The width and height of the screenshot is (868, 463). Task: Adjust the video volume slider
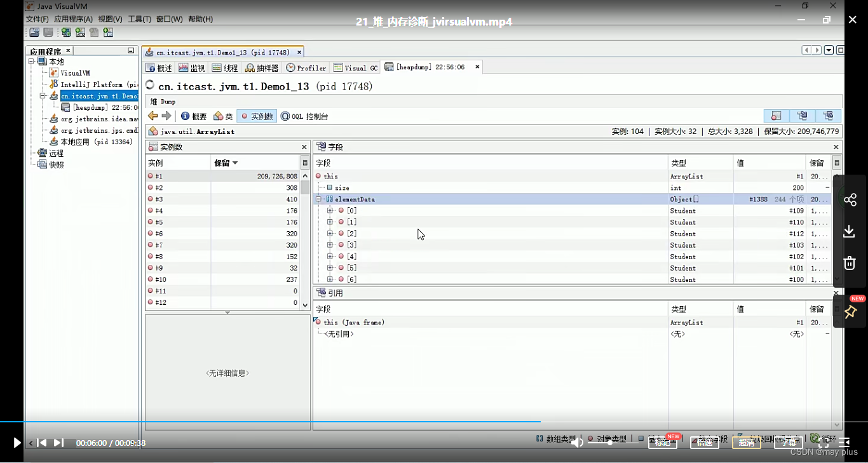pos(613,442)
